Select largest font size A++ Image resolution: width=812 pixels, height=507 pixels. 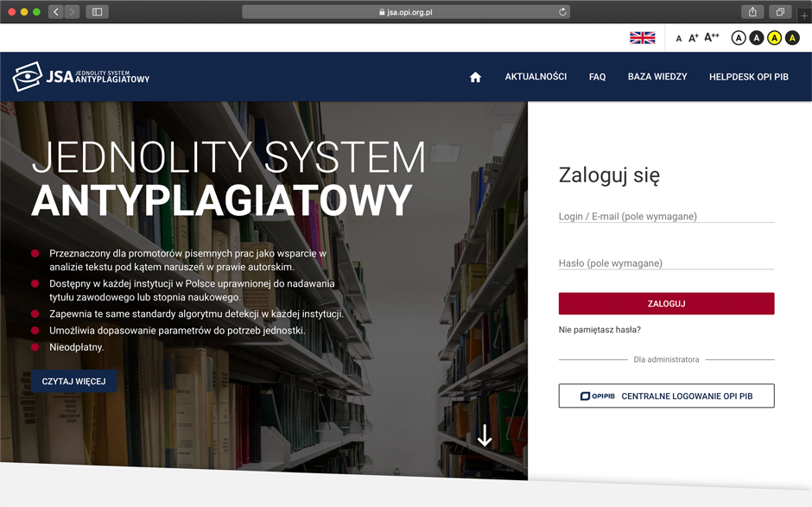tap(712, 37)
